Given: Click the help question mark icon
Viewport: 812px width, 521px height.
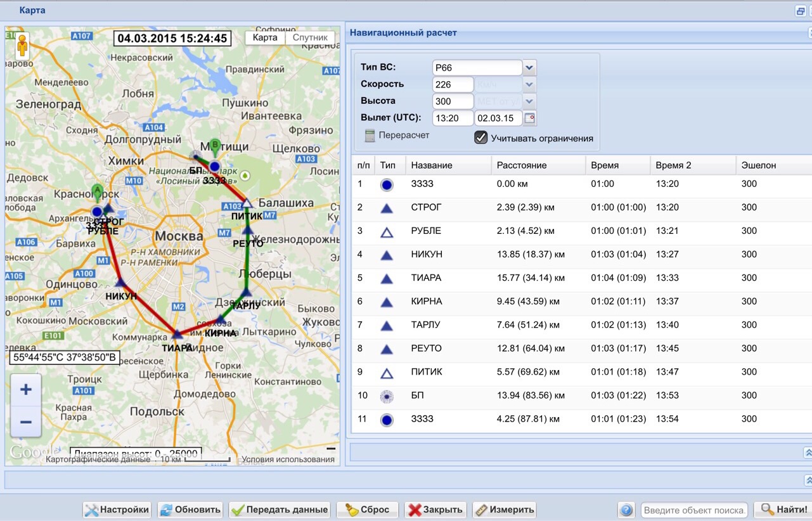Looking at the screenshot, I should point(626,510).
